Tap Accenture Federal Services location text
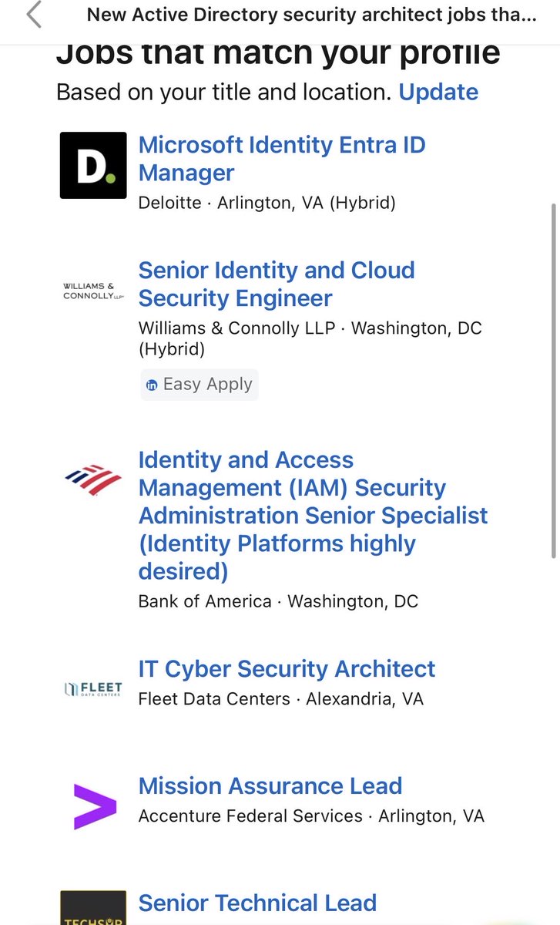 (x=311, y=816)
